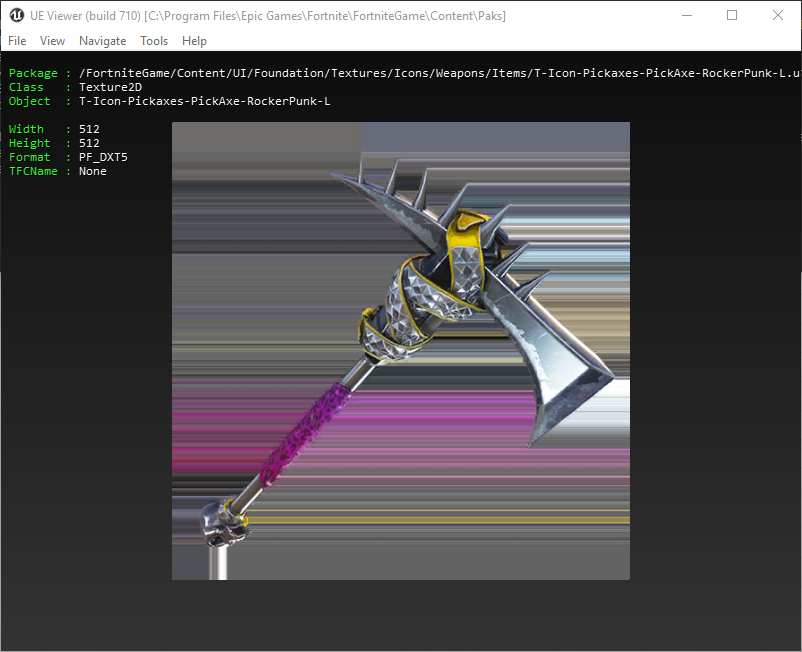Click the UE Viewer logo icon in title bar

[17, 15]
